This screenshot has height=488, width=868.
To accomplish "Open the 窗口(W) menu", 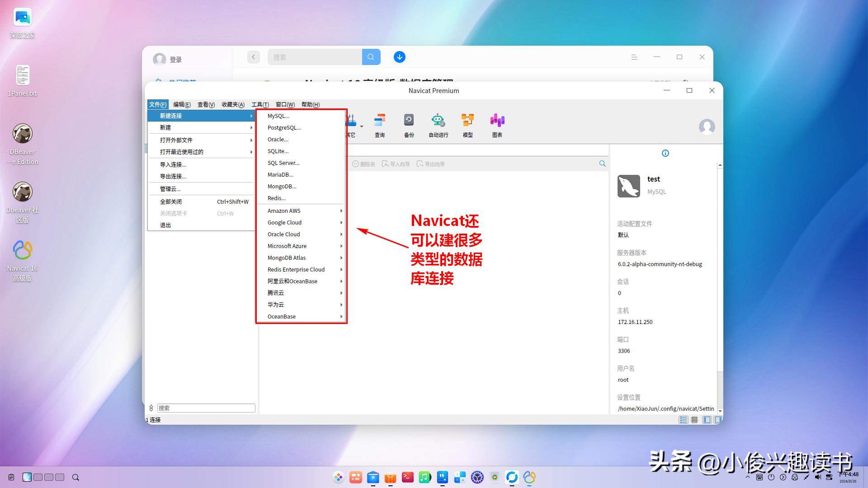I will pos(285,104).
